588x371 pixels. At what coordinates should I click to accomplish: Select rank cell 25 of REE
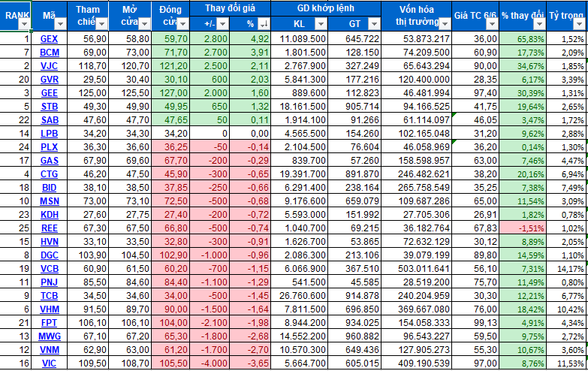16,228
